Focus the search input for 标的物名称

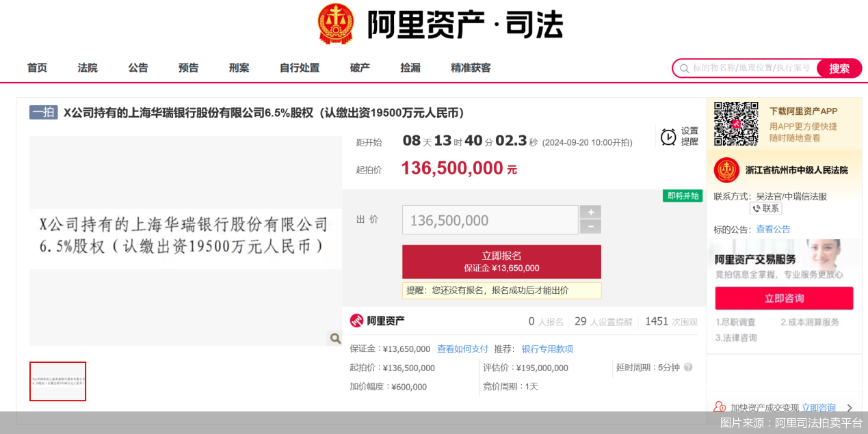tap(752, 68)
